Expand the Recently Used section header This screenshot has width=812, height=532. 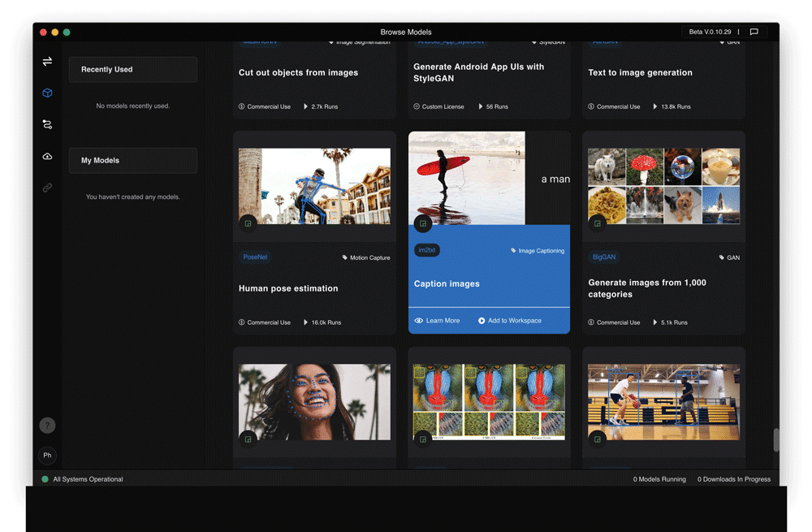click(x=133, y=70)
